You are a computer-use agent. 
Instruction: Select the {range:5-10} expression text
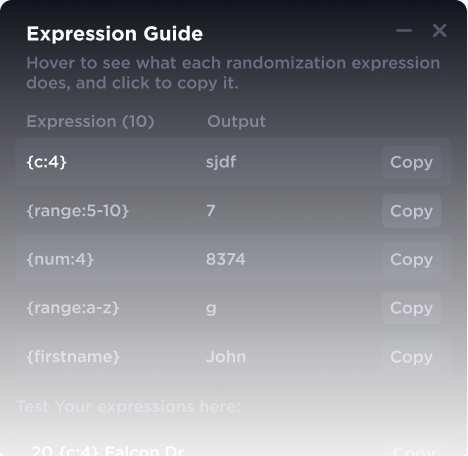[x=78, y=211]
